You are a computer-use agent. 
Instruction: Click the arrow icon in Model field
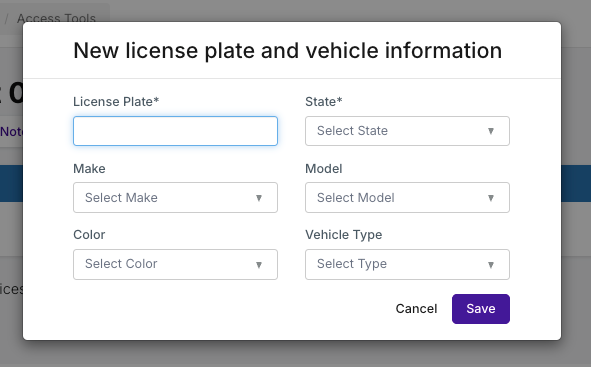point(491,198)
